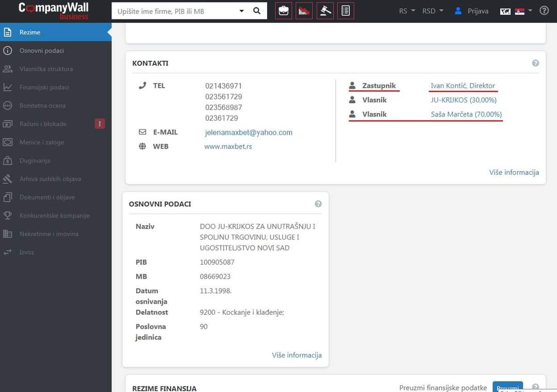The image size is (557, 392).
Task: Click the arrows icon beside Izvoz
Action: (x=7, y=252)
